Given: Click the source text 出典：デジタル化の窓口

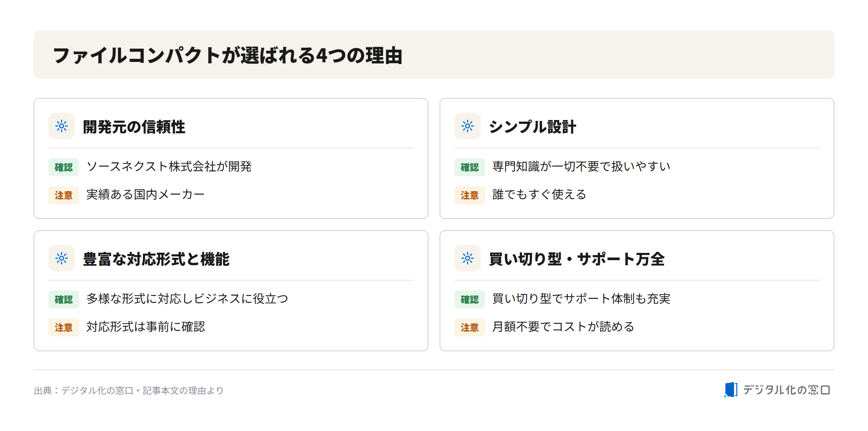Looking at the screenshot, I should (x=84, y=390).
